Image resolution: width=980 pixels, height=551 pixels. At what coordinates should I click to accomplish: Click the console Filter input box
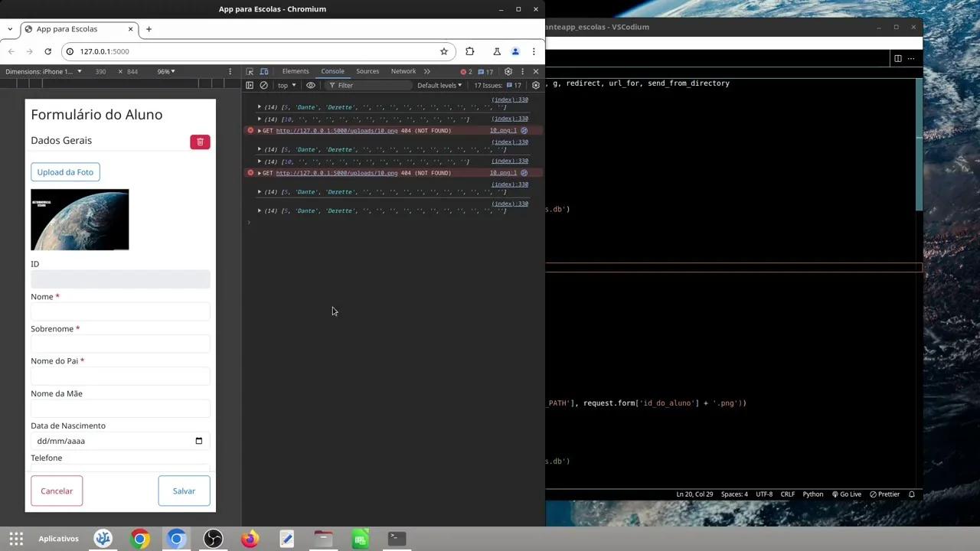point(360,85)
